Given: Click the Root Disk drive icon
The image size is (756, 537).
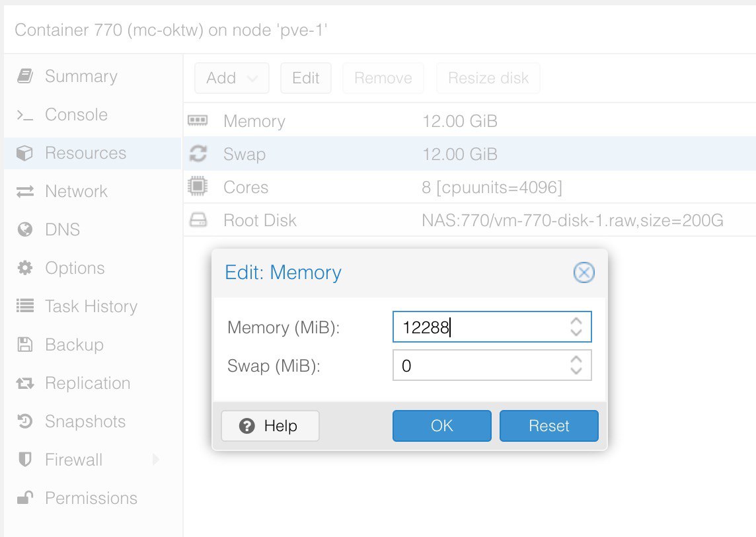Looking at the screenshot, I should 198,220.
